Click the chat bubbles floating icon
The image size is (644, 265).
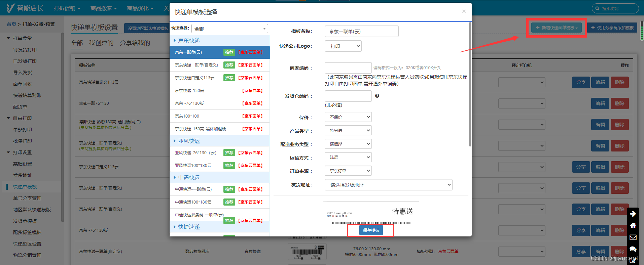point(633,249)
